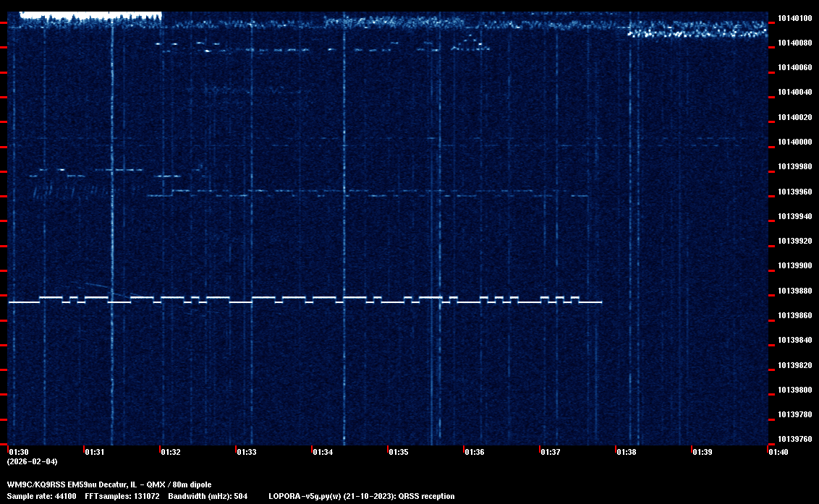Viewport: 819px width, 504px height.
Task: Click the 01:37 time marker label
Action: (551, 452)
